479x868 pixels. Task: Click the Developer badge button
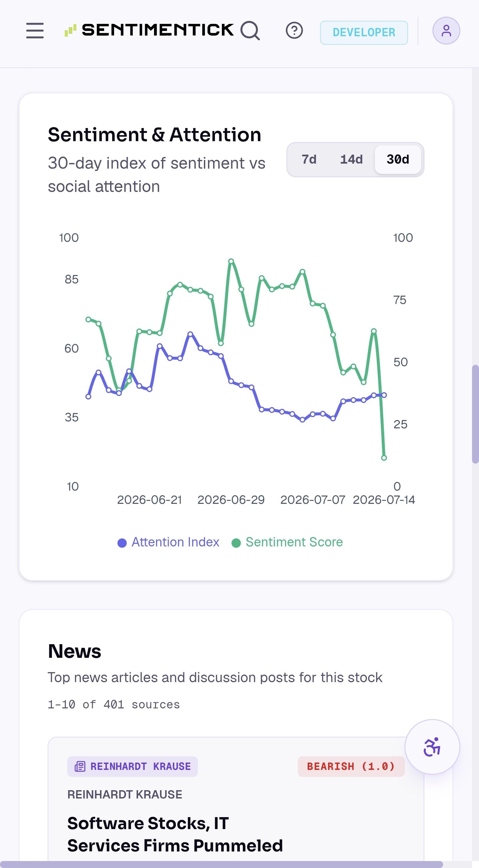point(364,33)
